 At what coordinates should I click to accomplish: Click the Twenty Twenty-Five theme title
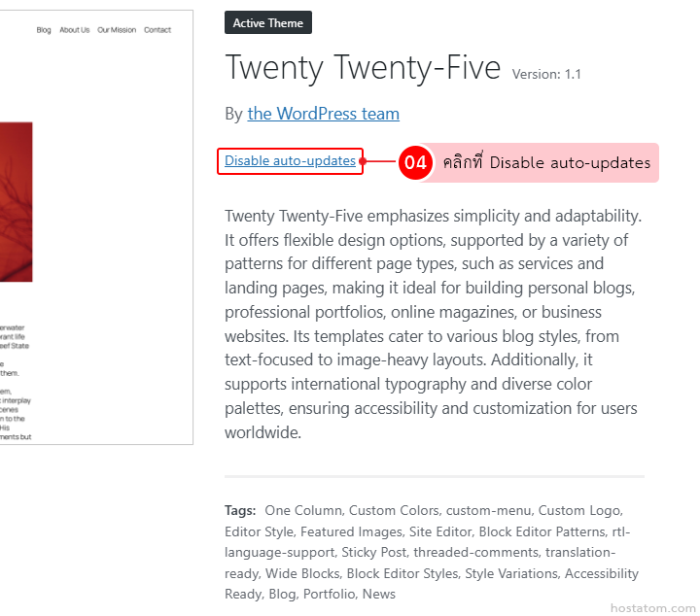click(363, 68)
